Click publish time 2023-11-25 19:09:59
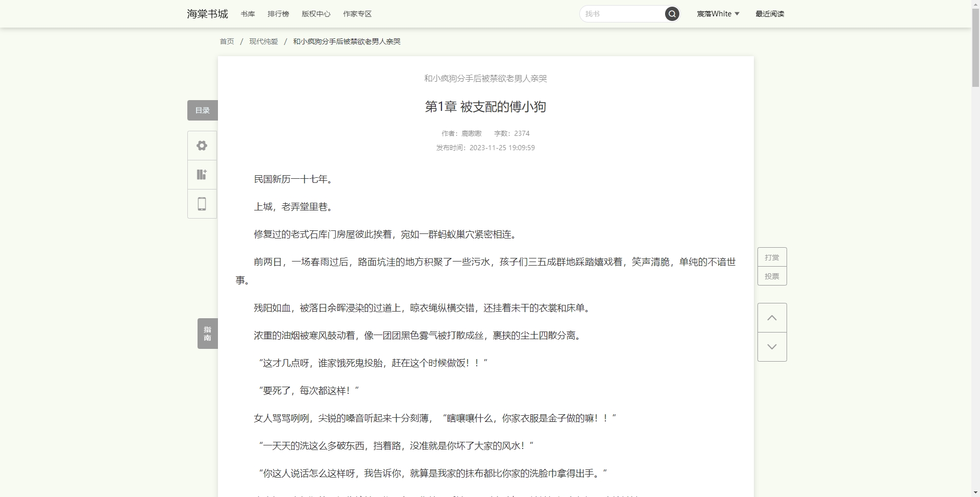The image size is (980, 497). pyautogui.click(x=502, y=148)
